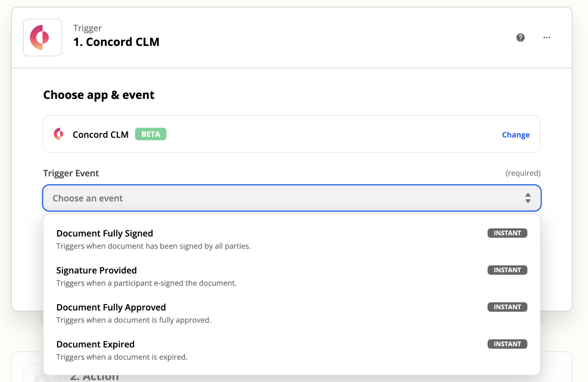The image size is (588, 382).
Task: Click INSTANT badge beside Document Fully Approved
Action: coord(507,307)
